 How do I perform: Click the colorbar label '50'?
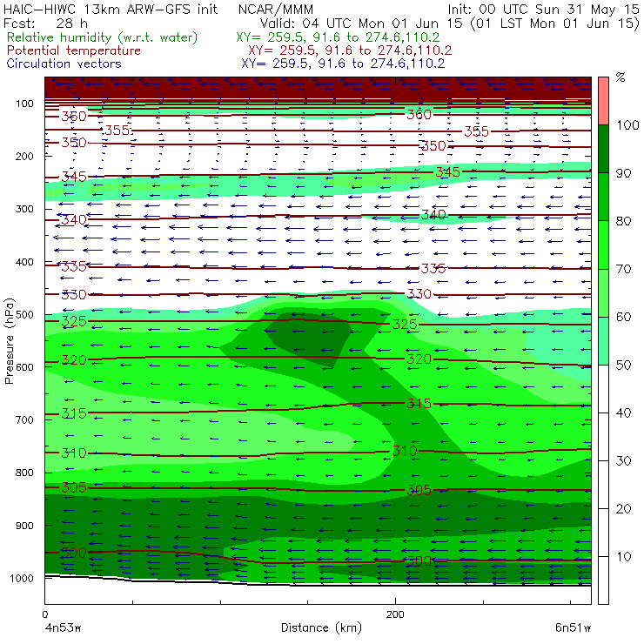pos(623,365)
